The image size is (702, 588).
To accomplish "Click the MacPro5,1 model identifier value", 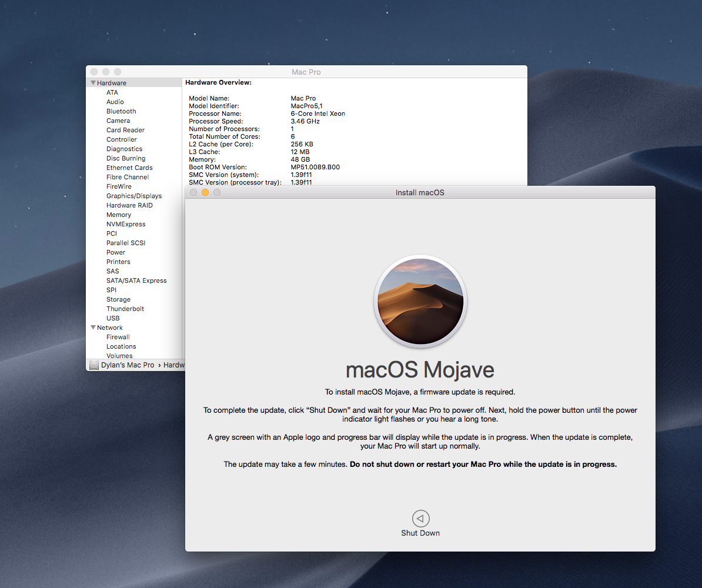I will point(307,106).
